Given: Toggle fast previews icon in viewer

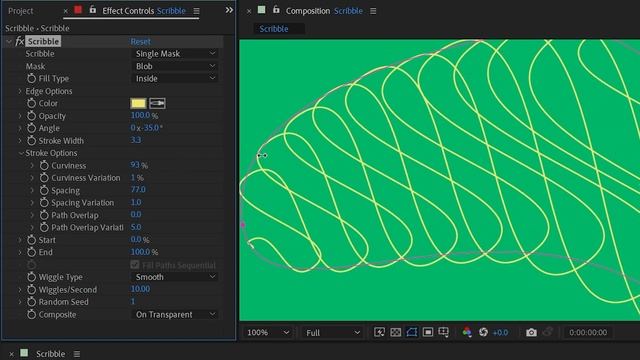Looking at the screenshot, I should [379, 332].
